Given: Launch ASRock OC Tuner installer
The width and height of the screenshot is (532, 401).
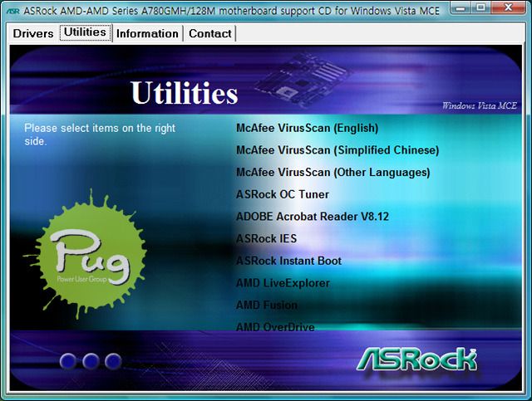Looking at the screenshot, I should pos(283,194).
